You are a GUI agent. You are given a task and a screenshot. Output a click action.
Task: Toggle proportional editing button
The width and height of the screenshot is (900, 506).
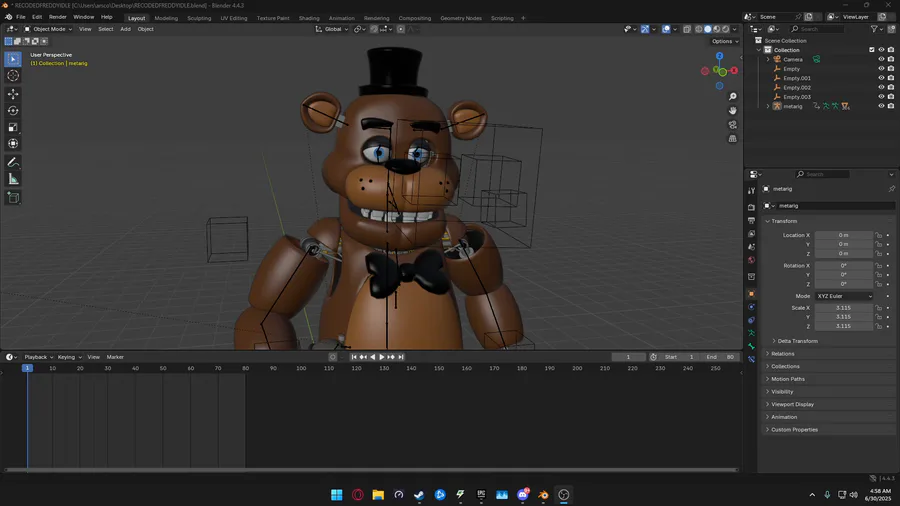pos(401,29)
